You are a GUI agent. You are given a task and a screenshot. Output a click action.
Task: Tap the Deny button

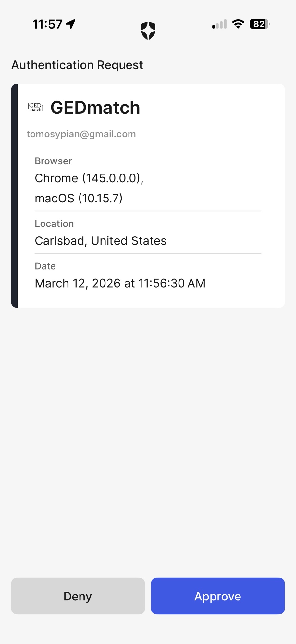tap(78, 596)
